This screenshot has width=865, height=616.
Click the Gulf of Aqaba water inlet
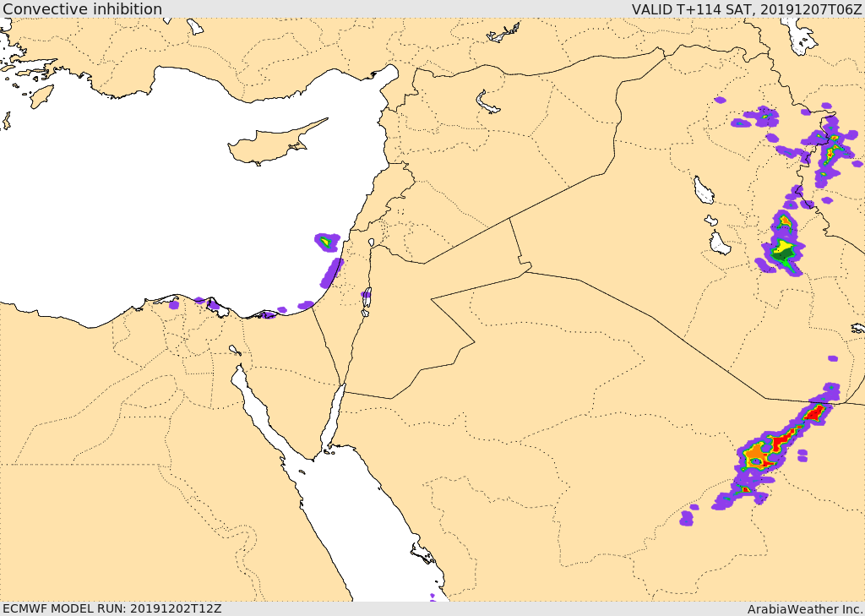[x=333, y=415]
